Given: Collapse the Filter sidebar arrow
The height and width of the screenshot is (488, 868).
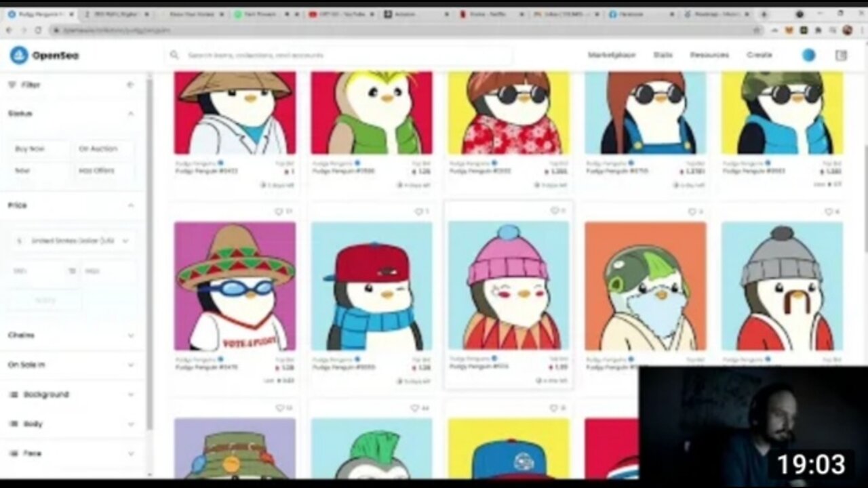Looking at the screenshot, I should point(130,85).
